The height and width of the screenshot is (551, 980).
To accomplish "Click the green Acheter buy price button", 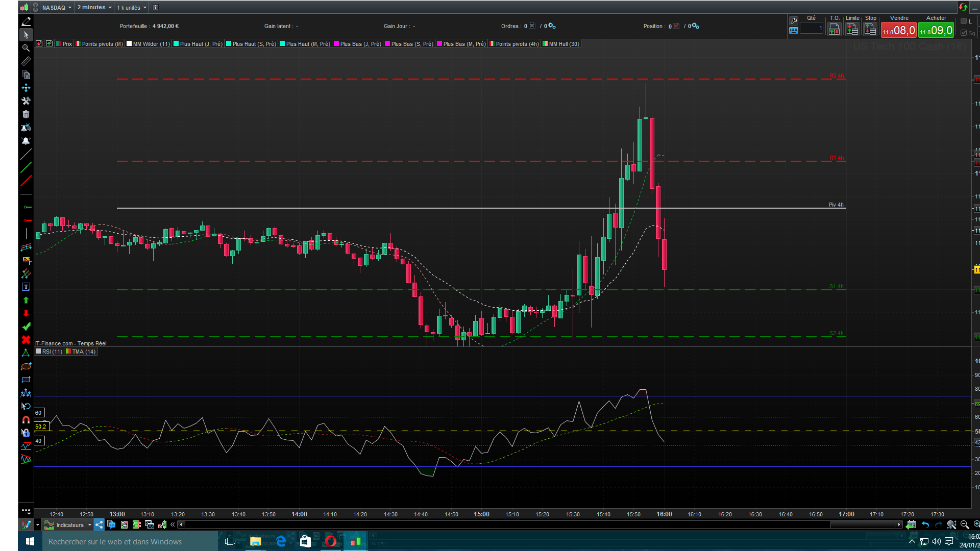I will coord(936,31).
